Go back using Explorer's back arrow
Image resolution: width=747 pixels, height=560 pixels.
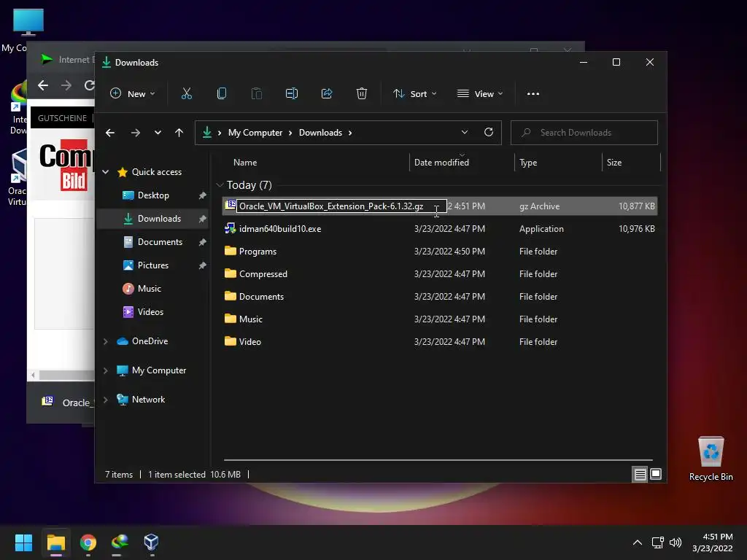pyautogui.click(x=110, y=133)
